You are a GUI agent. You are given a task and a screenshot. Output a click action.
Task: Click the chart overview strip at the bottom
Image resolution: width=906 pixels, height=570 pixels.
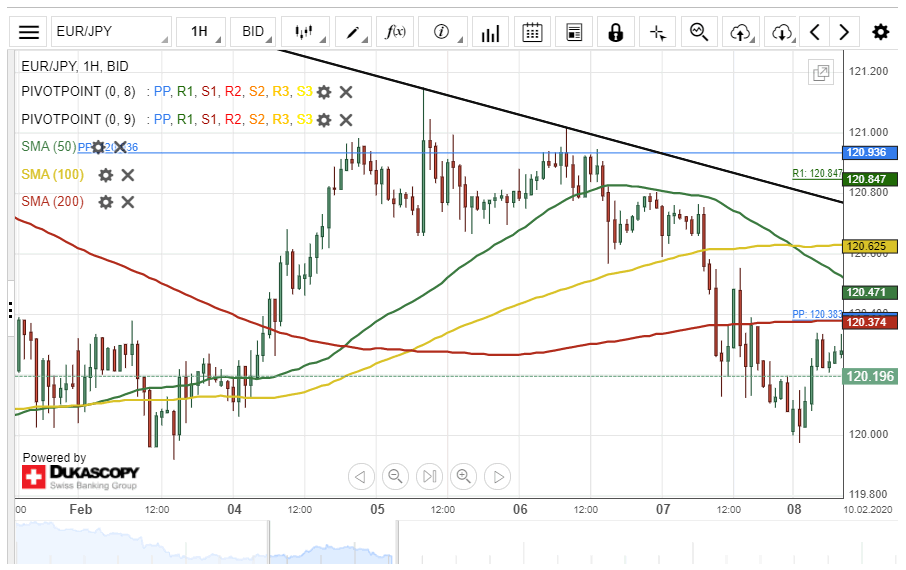[x=450, y=545]
